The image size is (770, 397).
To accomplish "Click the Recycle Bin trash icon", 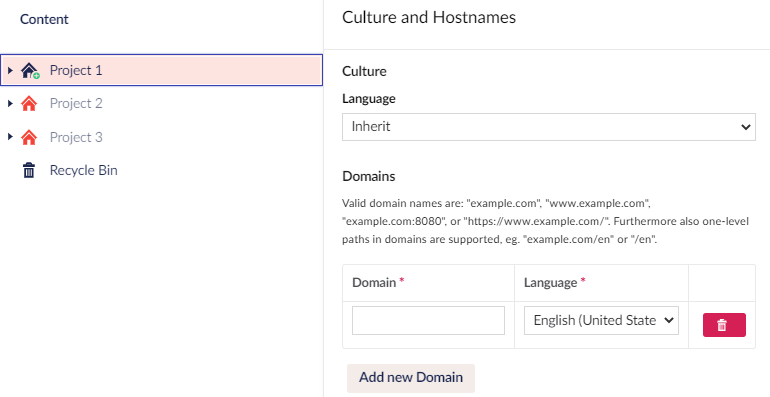I will click(x=29, y=170).
